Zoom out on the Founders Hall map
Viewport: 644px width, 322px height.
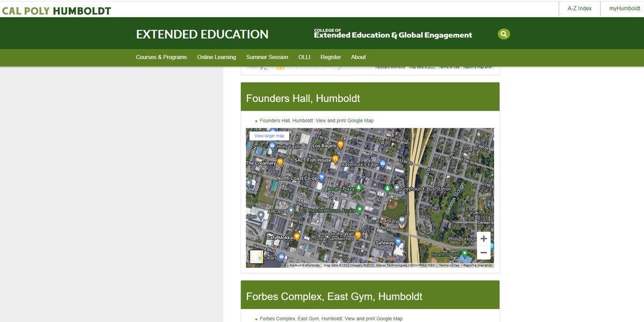pos(484,252)
